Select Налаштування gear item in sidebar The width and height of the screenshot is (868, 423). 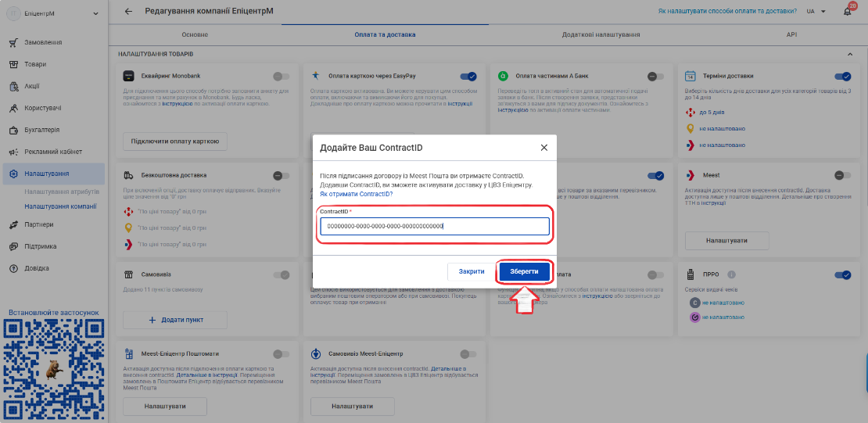tap(54, 174)
